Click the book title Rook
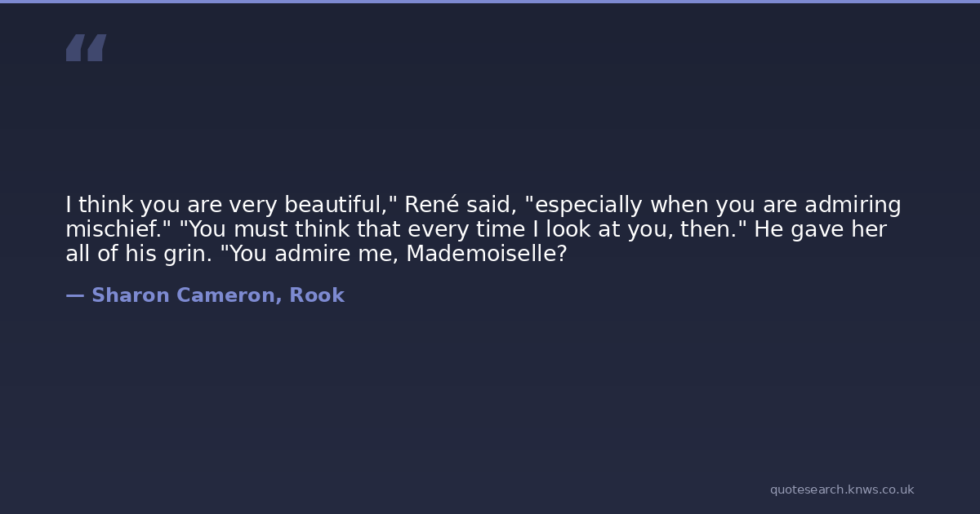The image size is (980, 514). [x=317, y=295]
